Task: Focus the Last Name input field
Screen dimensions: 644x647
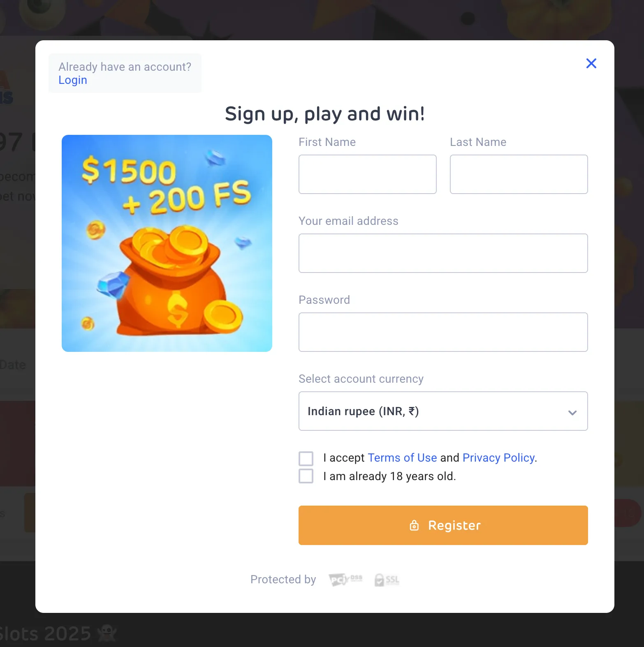Action: [x=519, y=174]
